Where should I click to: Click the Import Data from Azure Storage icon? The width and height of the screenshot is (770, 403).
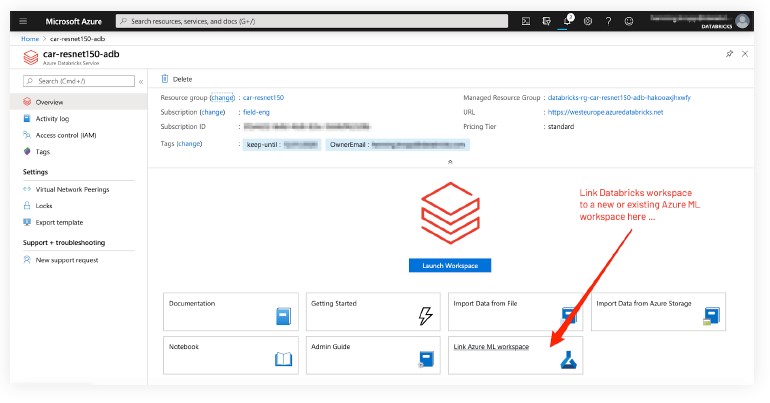point(711,316)
